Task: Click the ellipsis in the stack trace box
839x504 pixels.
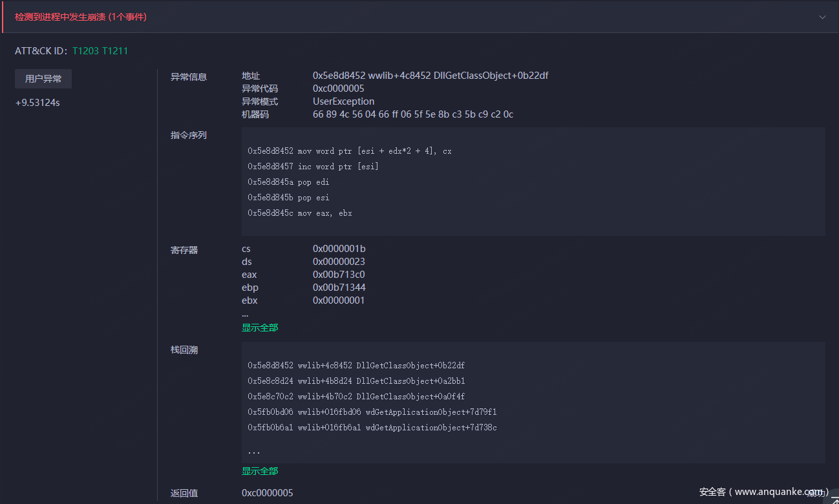Action: pyautogui.click(x=254, y=451)
